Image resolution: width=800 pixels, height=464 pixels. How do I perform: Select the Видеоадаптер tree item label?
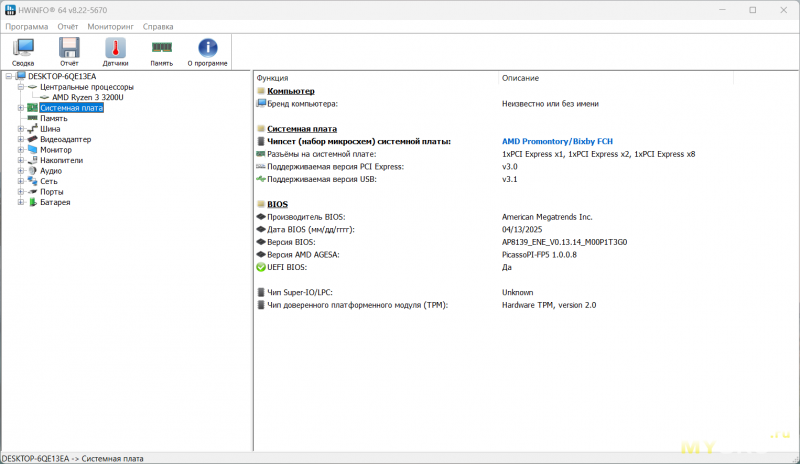[x=65, y=139]
